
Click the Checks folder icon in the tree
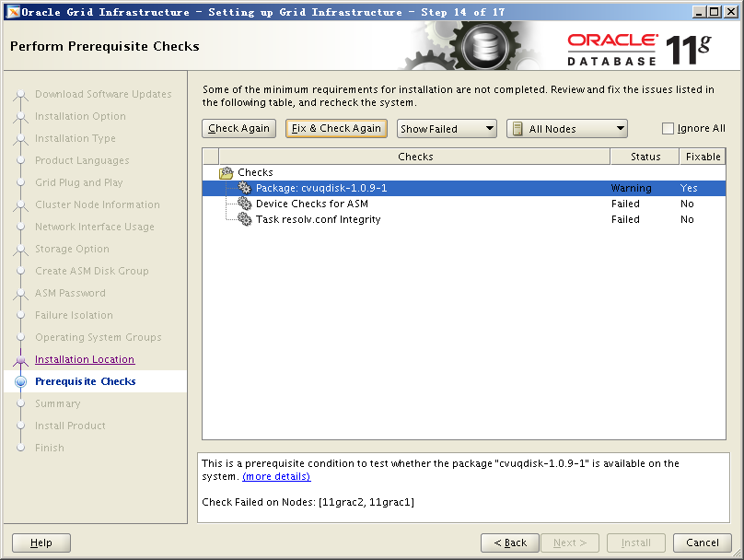click(227, 172)
